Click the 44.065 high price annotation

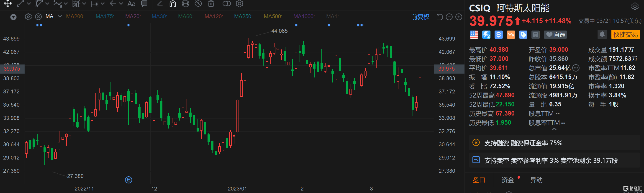point(279,31)
